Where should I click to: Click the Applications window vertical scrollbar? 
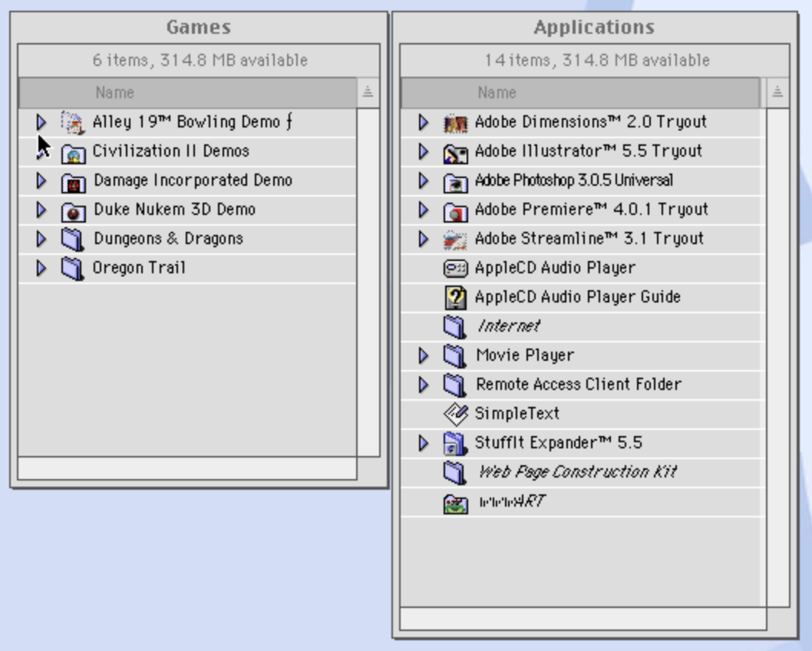pos(777,357)
